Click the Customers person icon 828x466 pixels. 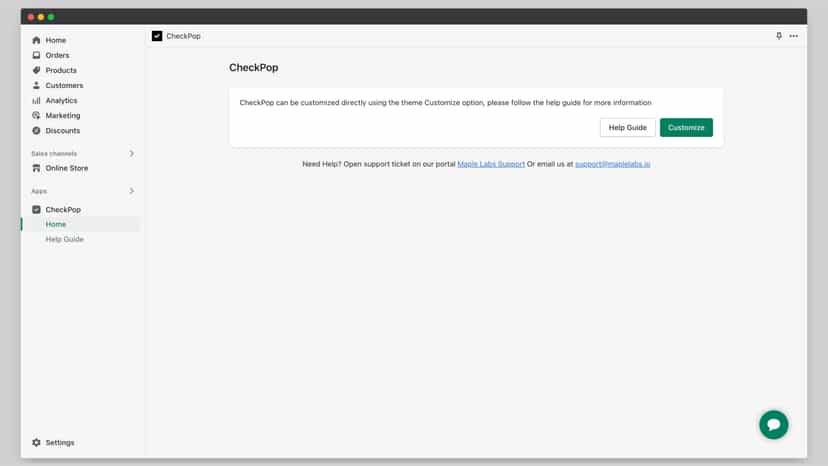36,85
